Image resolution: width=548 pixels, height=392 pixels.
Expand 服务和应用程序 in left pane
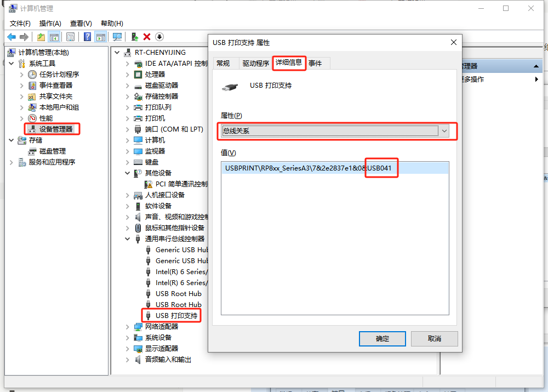(x=12, y=162)
